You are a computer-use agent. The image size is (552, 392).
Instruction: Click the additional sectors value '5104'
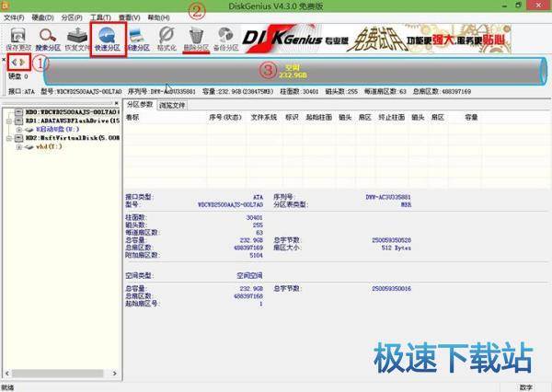click(256, 255)
